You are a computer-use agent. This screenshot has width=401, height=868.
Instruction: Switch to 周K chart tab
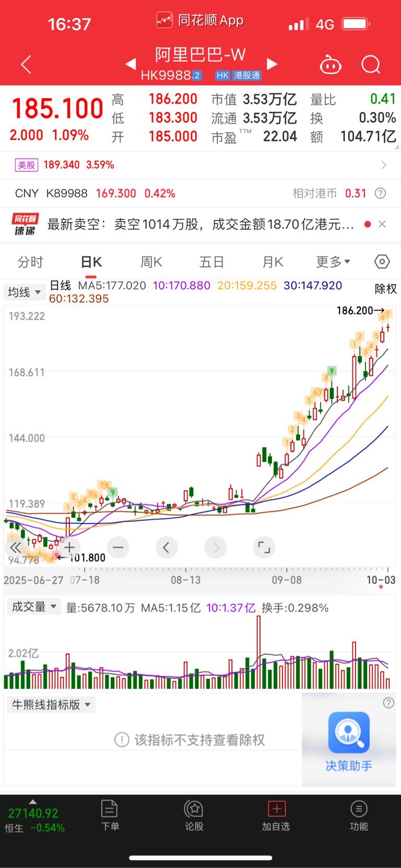(x=151, y=262)
